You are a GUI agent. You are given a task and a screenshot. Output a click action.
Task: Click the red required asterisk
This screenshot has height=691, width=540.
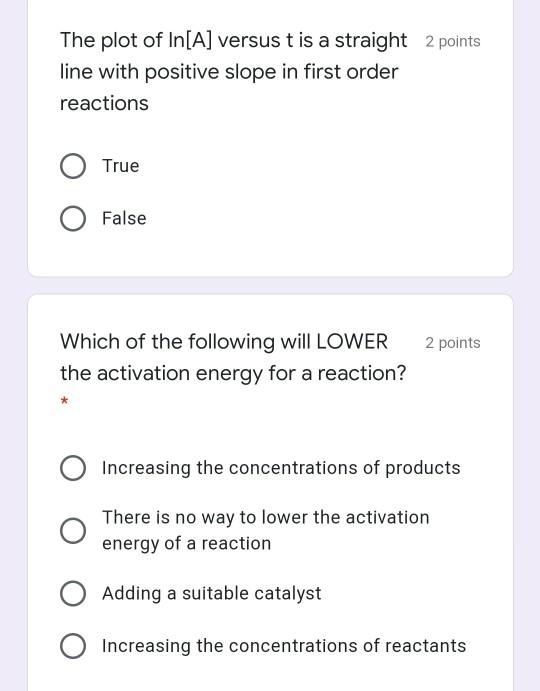pyautogui.click(x=64, y=401)
